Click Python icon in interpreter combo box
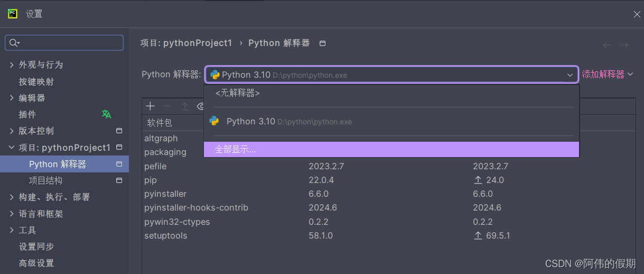Viewport: 644px width, 274px height. pos(214,75)
